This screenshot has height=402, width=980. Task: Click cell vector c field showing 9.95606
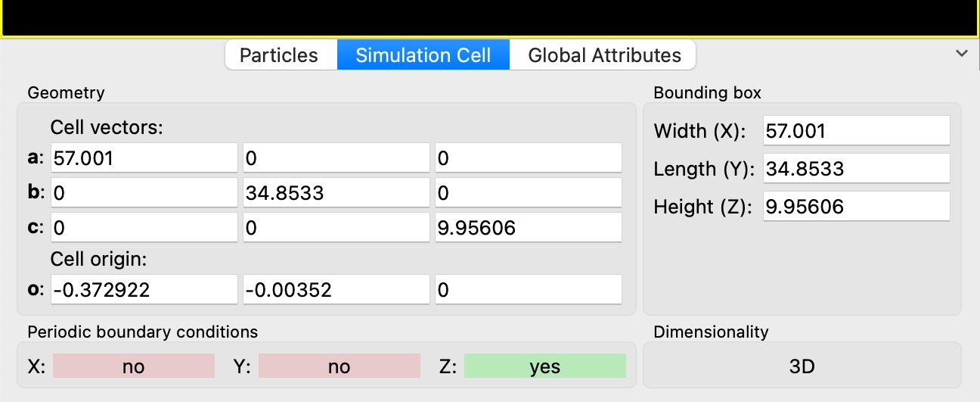pos(528,227)
